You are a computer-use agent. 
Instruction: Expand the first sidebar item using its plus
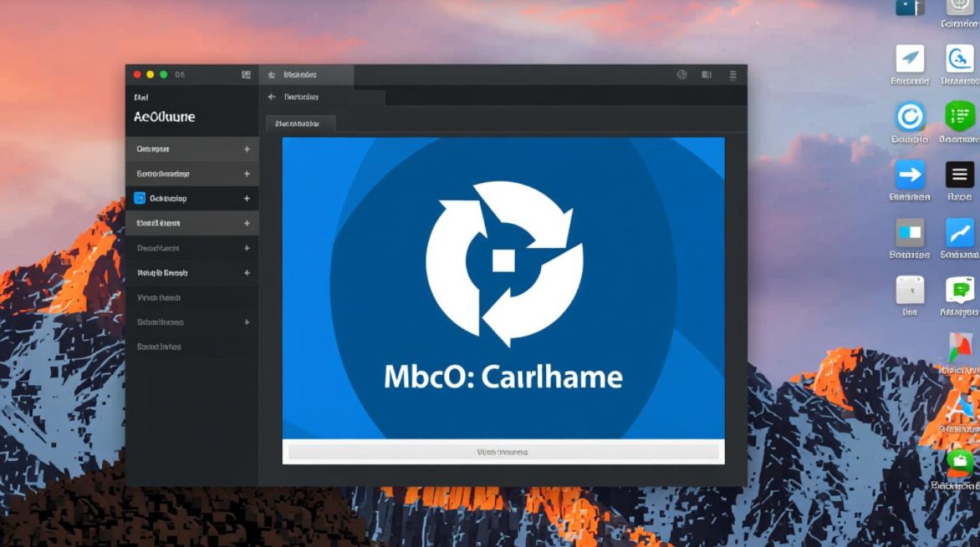pos(246,149)
